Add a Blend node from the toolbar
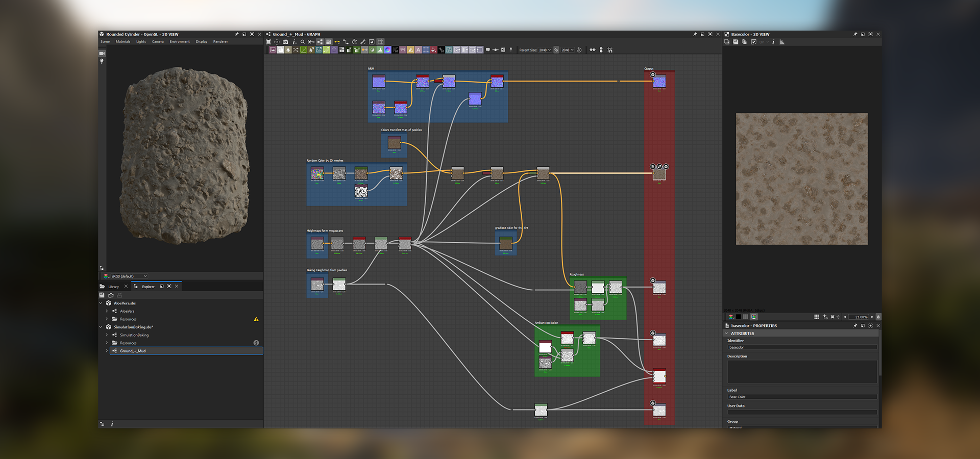 [x=280, y=50]
